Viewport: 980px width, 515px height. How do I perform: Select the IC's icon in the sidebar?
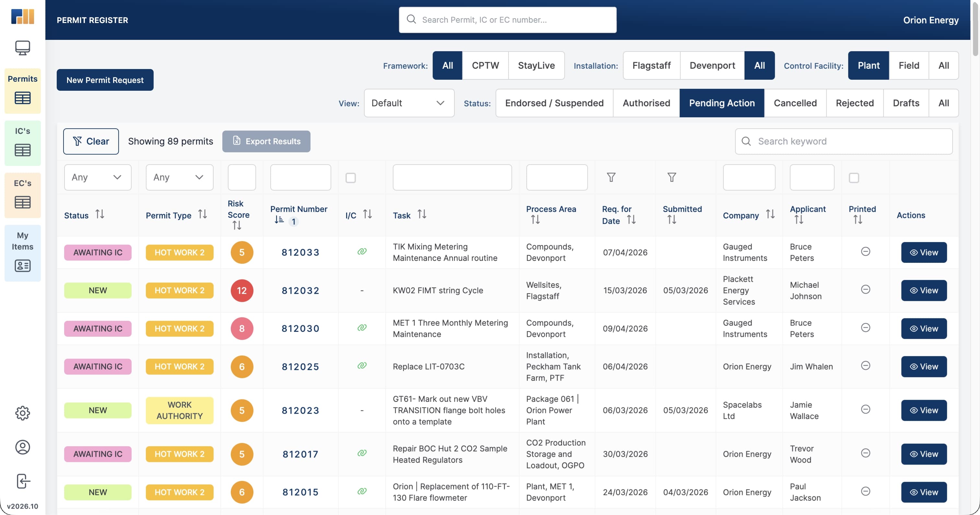22,143
